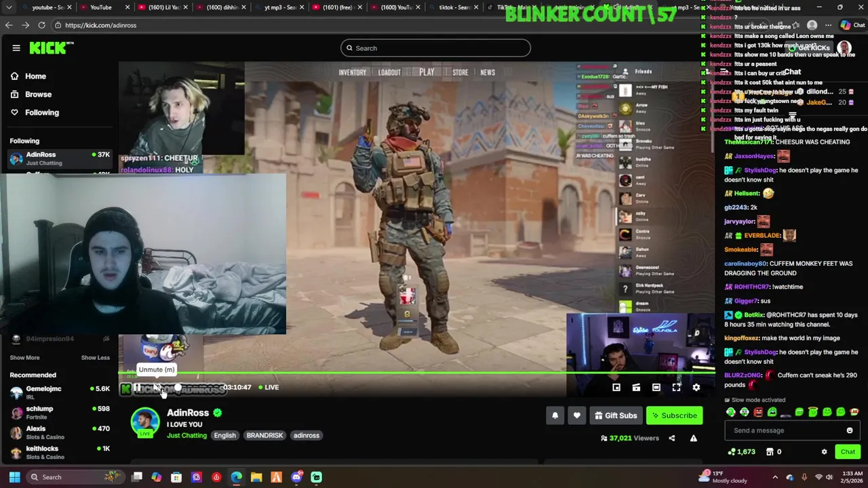Click the Gift Subs button
This screenshot has height=488, width=868.
[616, 416]
